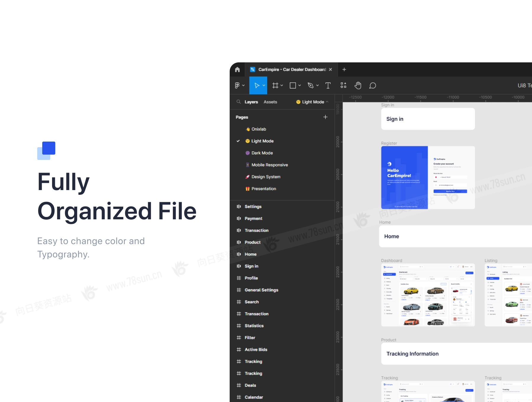Click the layers search magnifier icon
532x402 pixels.
point(239,102)
